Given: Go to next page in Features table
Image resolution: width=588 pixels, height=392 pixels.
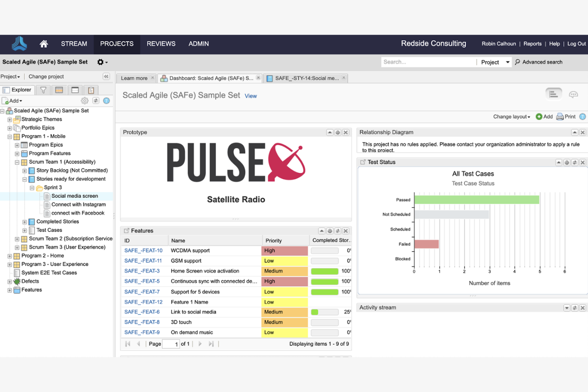Looking at the screenshot, I should point(200,344).
